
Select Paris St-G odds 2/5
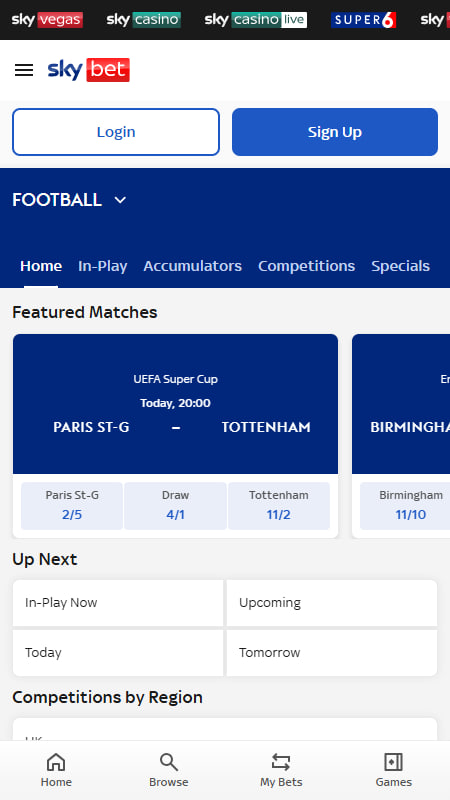click(72, 506)
